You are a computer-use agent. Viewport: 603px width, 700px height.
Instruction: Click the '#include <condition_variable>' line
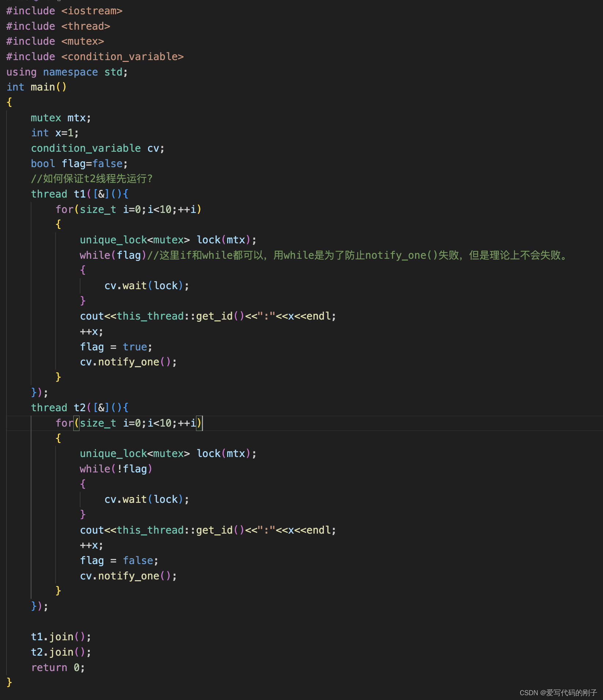95,57
